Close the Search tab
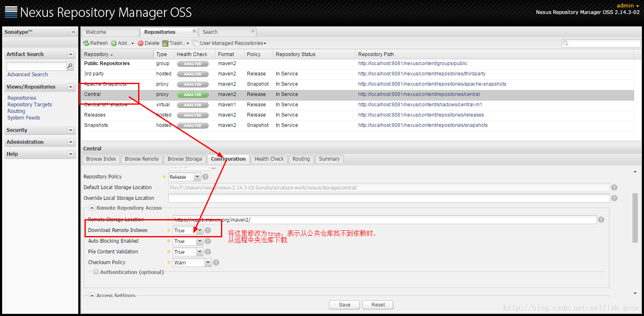644x316 pixels. coord(253,31)
